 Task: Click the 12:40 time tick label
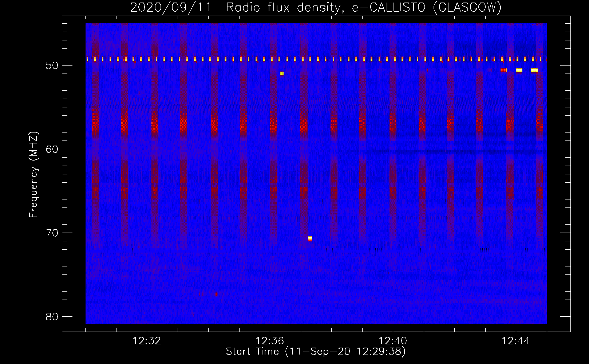pos(393,341)
